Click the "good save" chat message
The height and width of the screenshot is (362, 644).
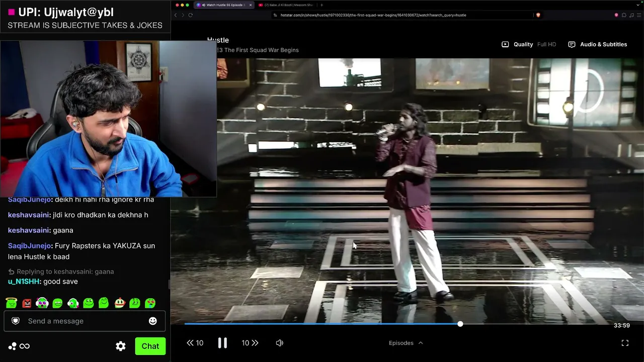pyautogui.click(x=60, y=282)
